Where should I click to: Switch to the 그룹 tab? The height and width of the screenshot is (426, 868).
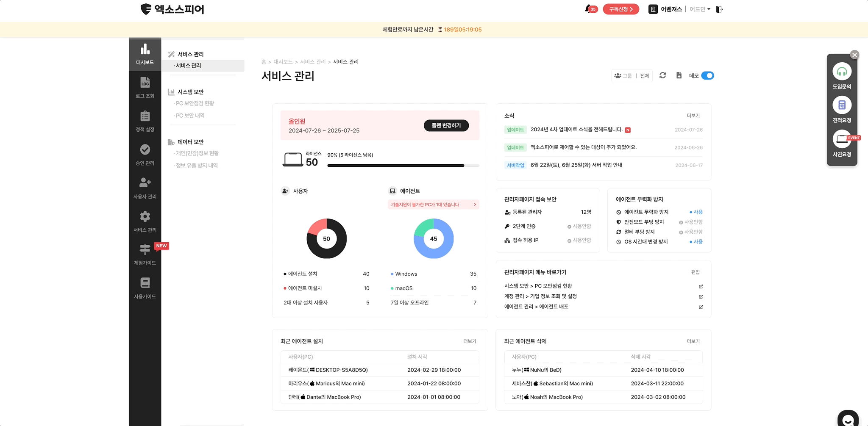click(x=626, y=75)
